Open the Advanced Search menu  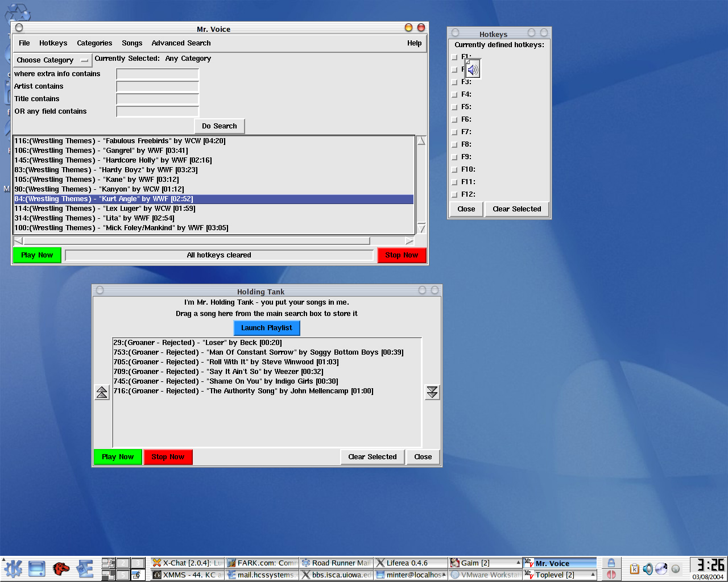[181, 43]
